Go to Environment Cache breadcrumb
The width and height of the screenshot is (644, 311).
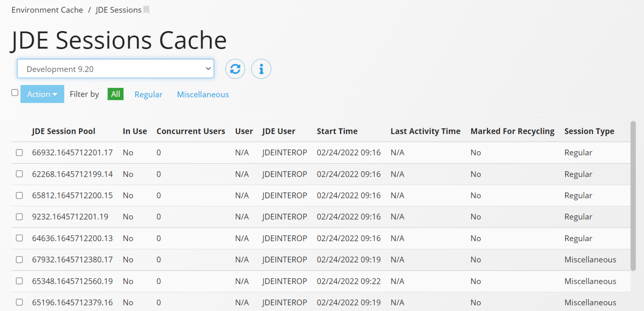(47, 10)
